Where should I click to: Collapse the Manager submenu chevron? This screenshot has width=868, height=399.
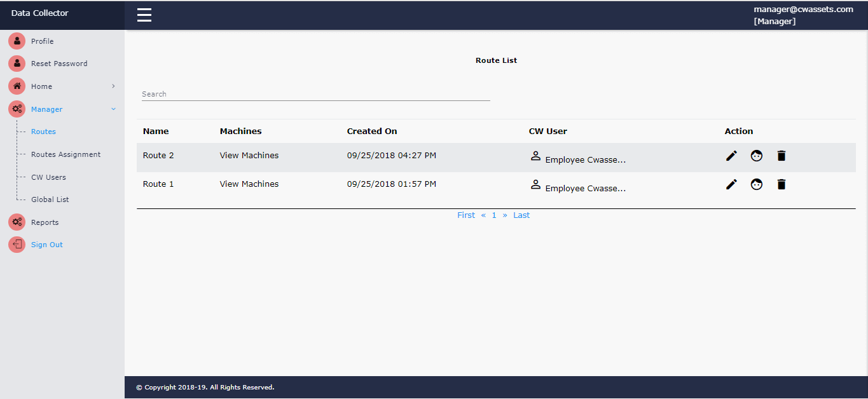pyautogui.click(x=113, y=109)
